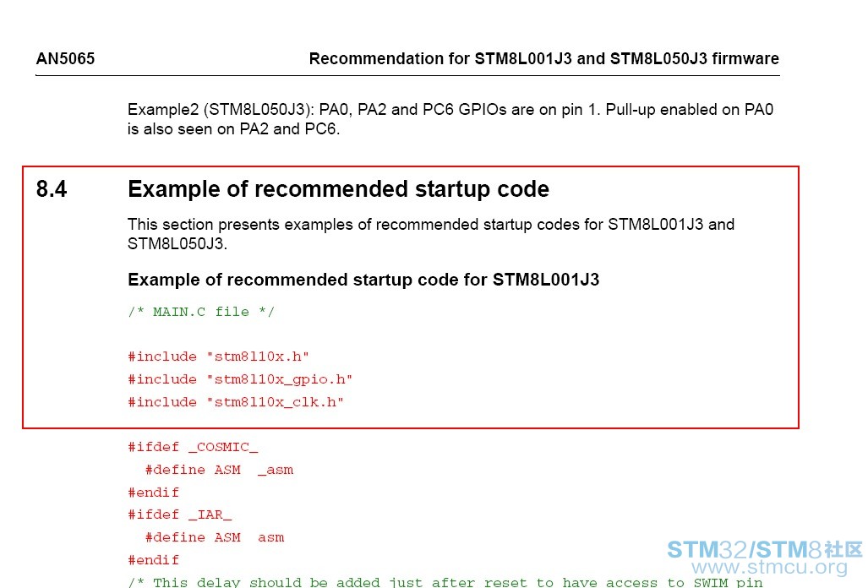The width and height of the screenshot is (868, 588).
Task: Click the '#define ASM _asm' line
Action: click(x=219, y=470)
